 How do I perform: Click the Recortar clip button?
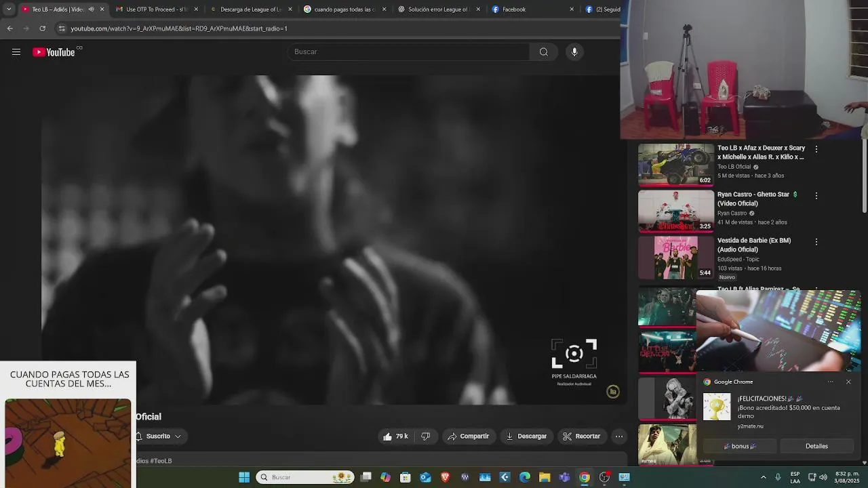582,436
